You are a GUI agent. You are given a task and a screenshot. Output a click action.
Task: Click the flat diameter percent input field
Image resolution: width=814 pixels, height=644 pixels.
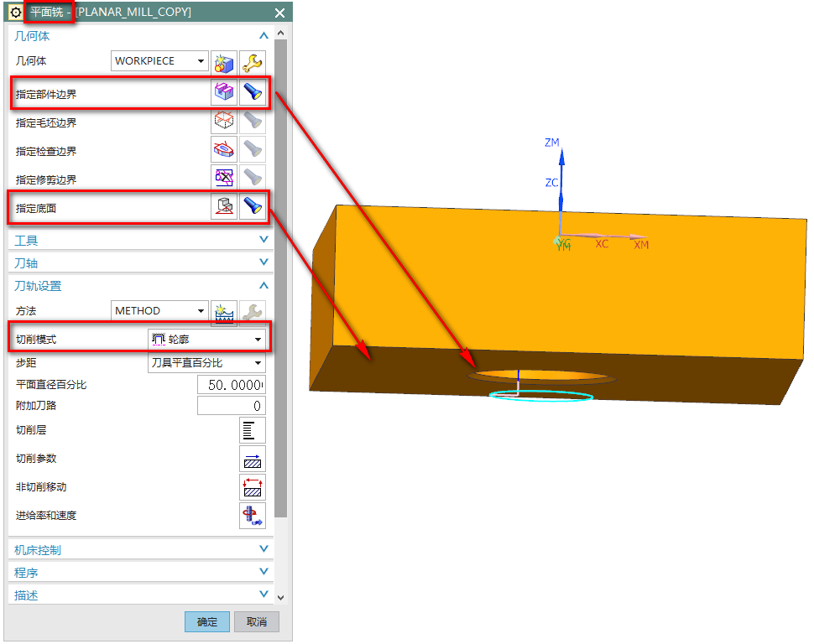coord(232,385)
